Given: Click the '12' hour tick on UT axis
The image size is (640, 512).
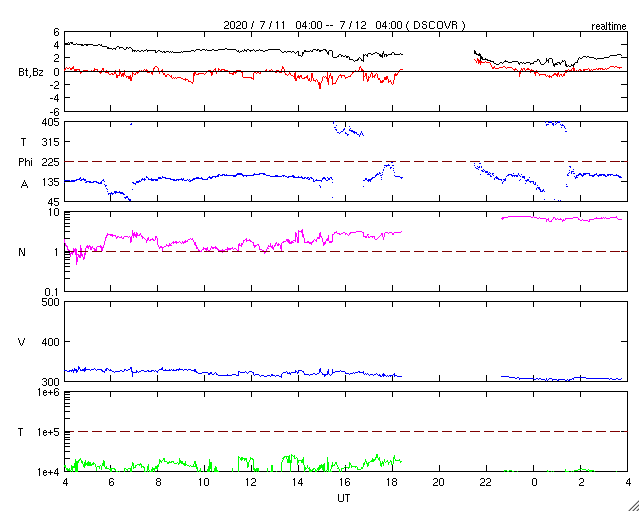Looking at the screenshot, I should pyautogui.click(x=250, y=482).
